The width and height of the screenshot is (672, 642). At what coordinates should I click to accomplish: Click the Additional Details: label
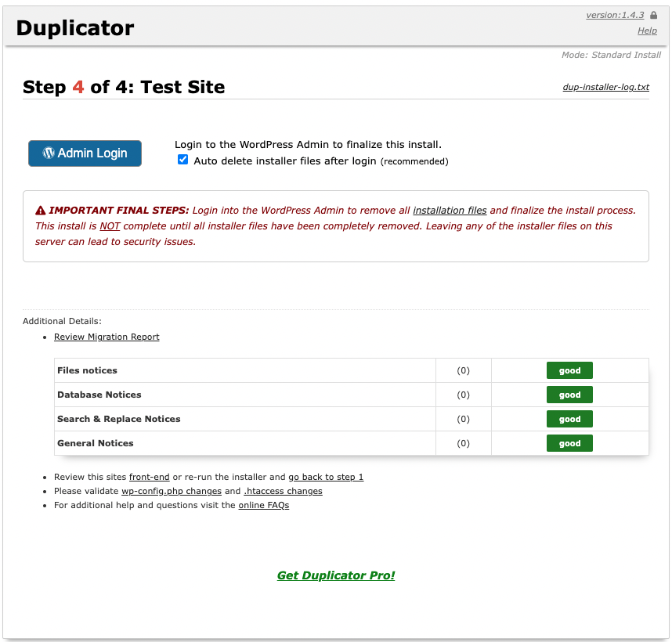tap(62, 321)
